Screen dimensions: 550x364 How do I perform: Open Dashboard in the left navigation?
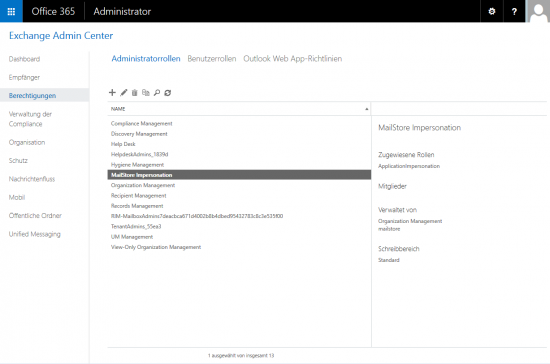[x=24, y=59]
